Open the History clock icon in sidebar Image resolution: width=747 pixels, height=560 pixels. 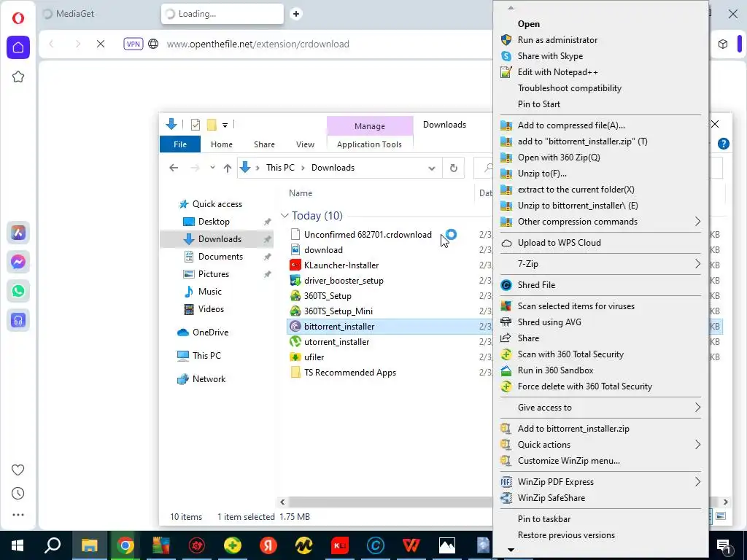pyautogui.click(x=18, y=494)
